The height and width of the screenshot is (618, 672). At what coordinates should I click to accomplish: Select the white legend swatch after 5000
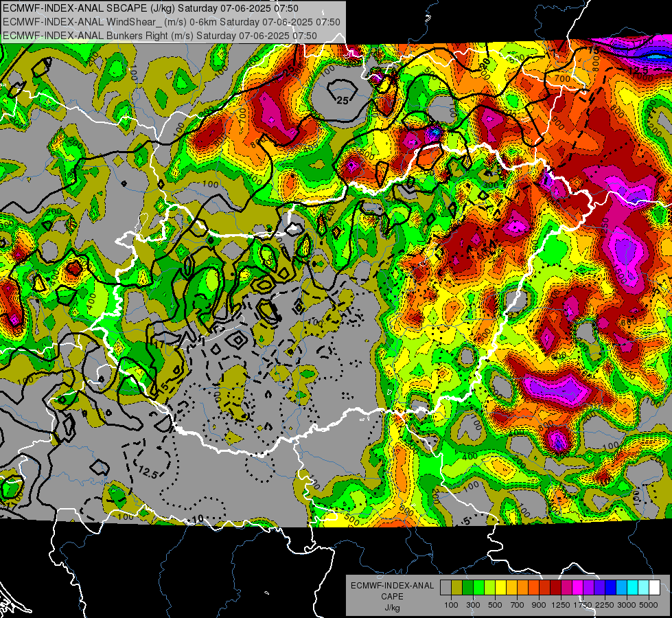point(654,588)
